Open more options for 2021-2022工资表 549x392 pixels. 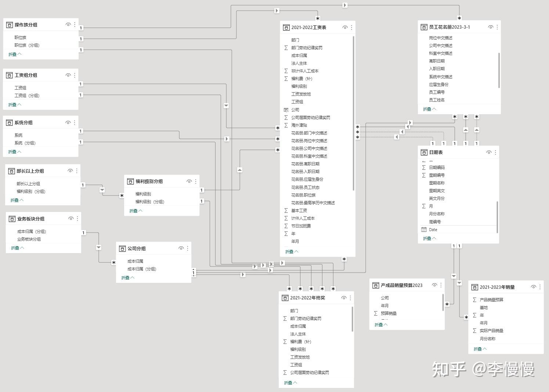(351, 27)
